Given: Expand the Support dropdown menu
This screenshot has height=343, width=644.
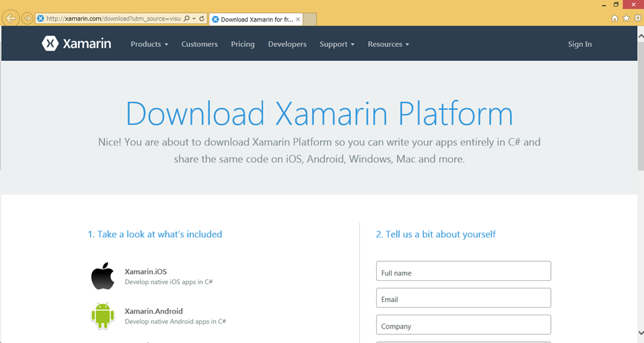Looking at the screenshot, I should tap(336, 44).
